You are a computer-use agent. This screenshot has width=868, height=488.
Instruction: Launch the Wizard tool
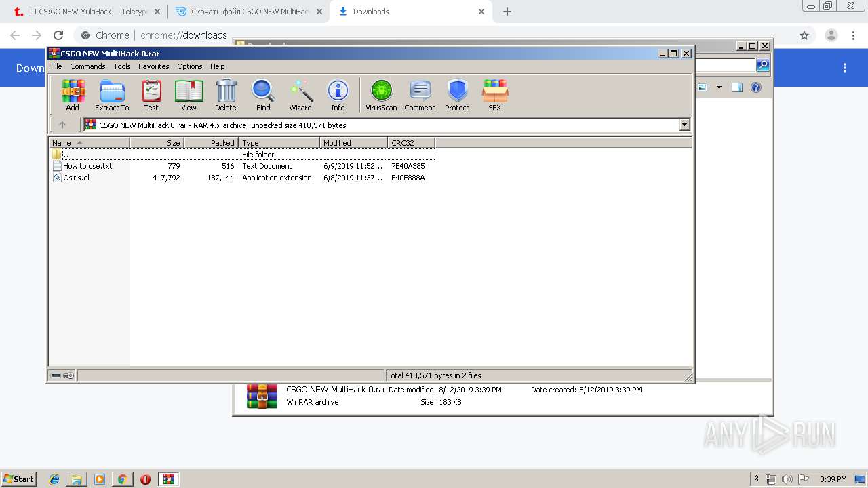click(x=300, y=95)
